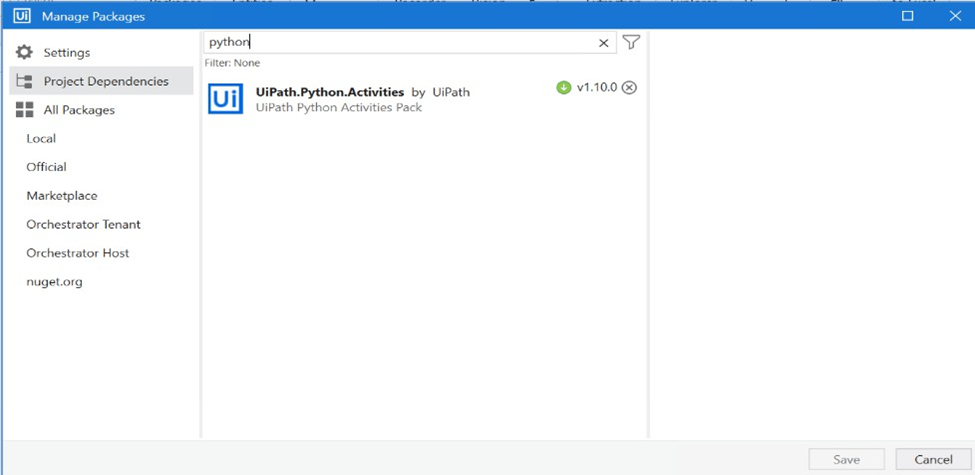Click the Settings gear icon
Viewport: 975px width, 475px height.
[x=24, y=52]
